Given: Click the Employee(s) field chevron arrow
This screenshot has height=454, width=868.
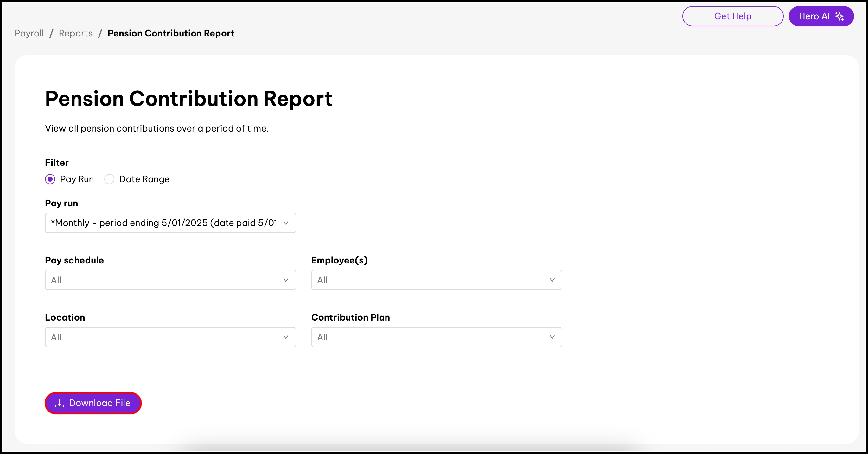Looking at the screenshot, I should [552, 280].
